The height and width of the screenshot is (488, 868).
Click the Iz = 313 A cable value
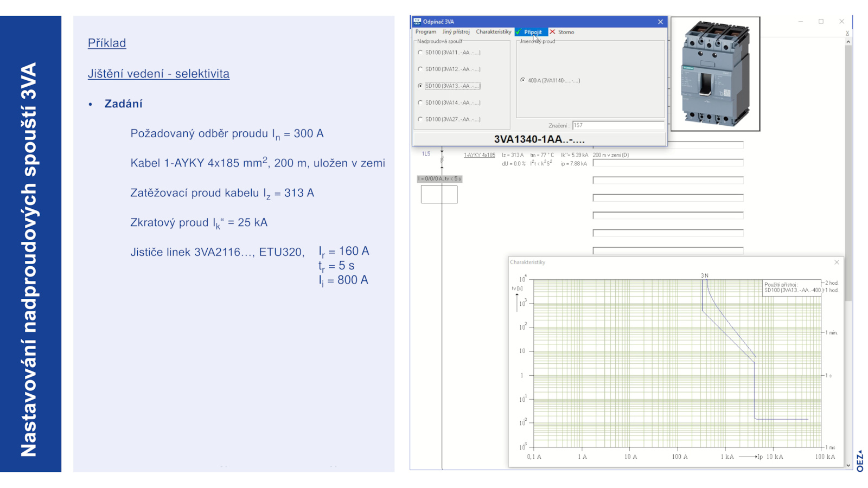[x=513, y=155]
